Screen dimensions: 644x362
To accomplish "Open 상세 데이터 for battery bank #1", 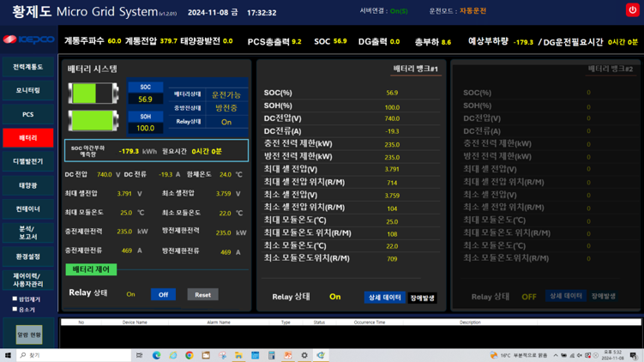I will click(384, 297).
